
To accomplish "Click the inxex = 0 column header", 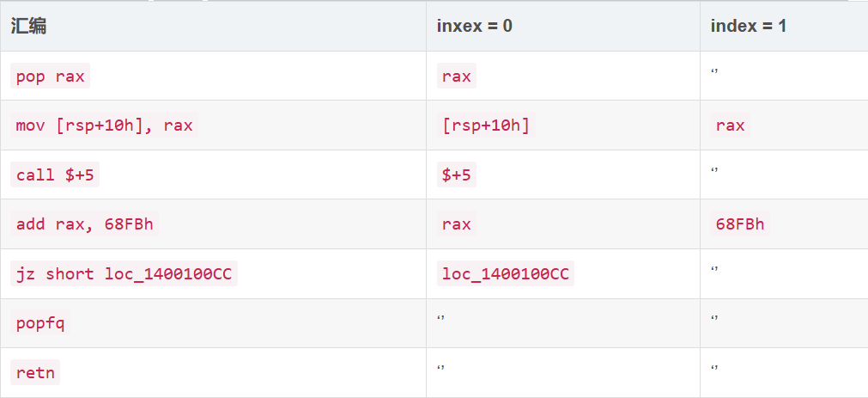I will coord(475,26).
